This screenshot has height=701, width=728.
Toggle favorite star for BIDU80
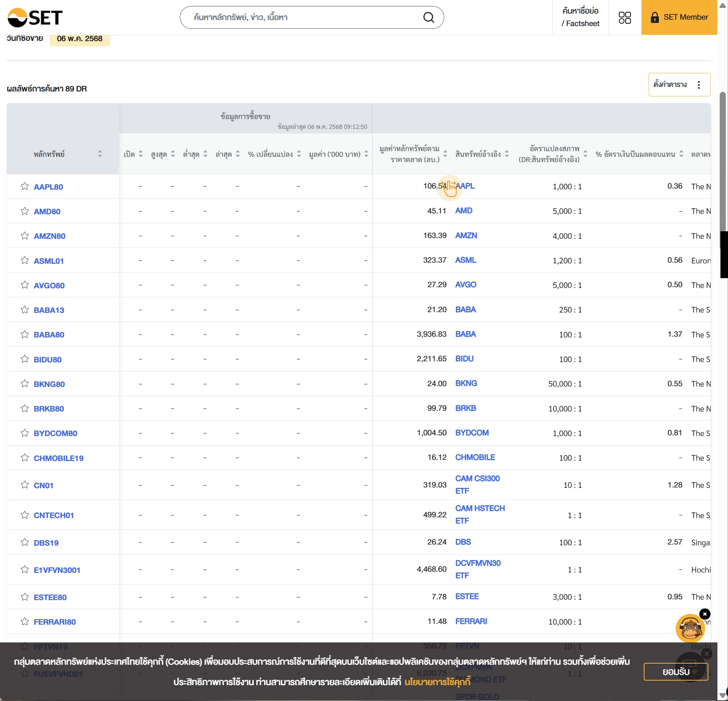click(25, 359)
